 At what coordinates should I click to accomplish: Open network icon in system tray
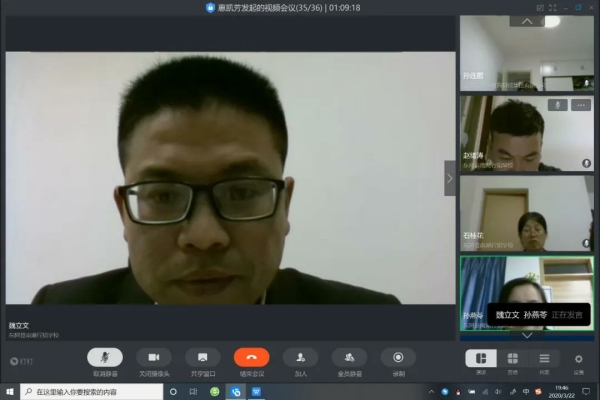coord(485,392)
